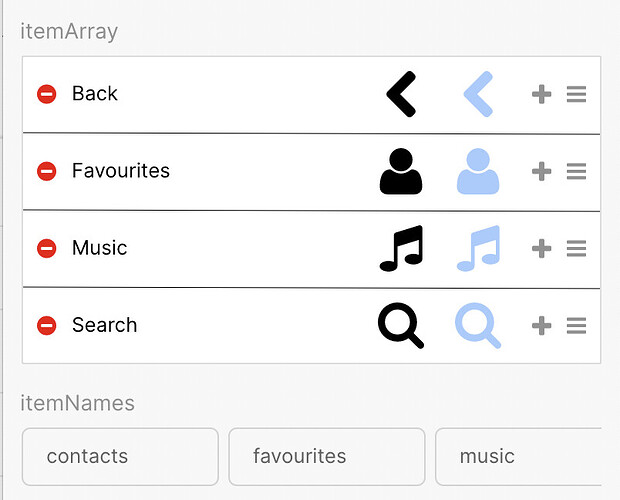Click the contacts name field
Image resolution: width=620 pixels, height=500 pixels.
(120, 457)
